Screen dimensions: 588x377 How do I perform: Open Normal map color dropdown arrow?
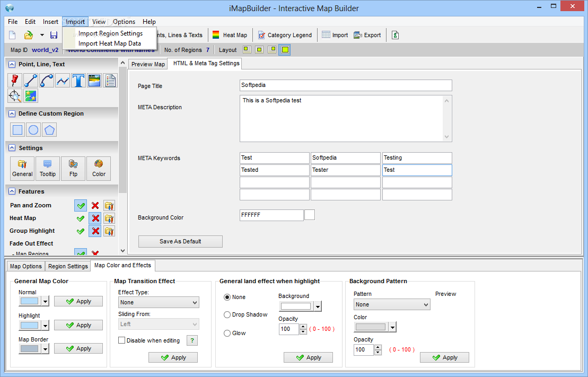tap(46, 301)
